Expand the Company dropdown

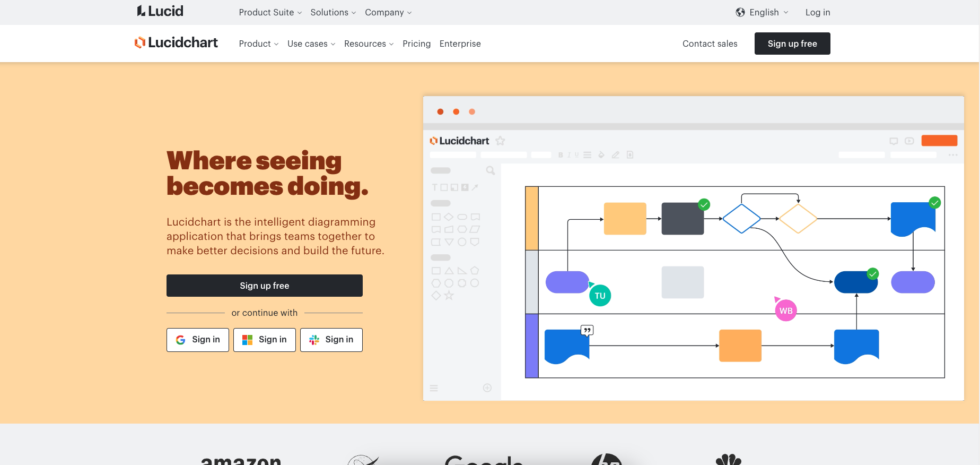pyautogui.click(x=388, y=12)
